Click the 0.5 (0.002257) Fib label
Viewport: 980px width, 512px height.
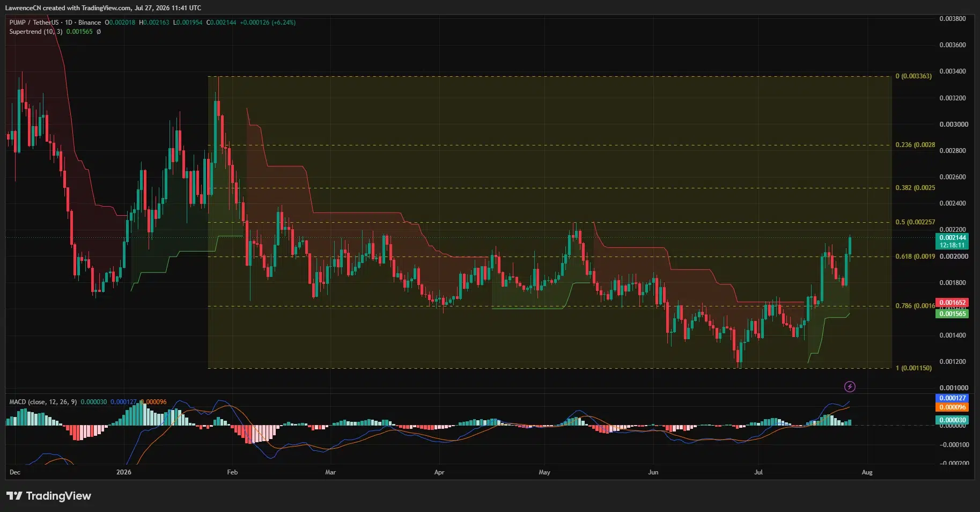(915, 222)
